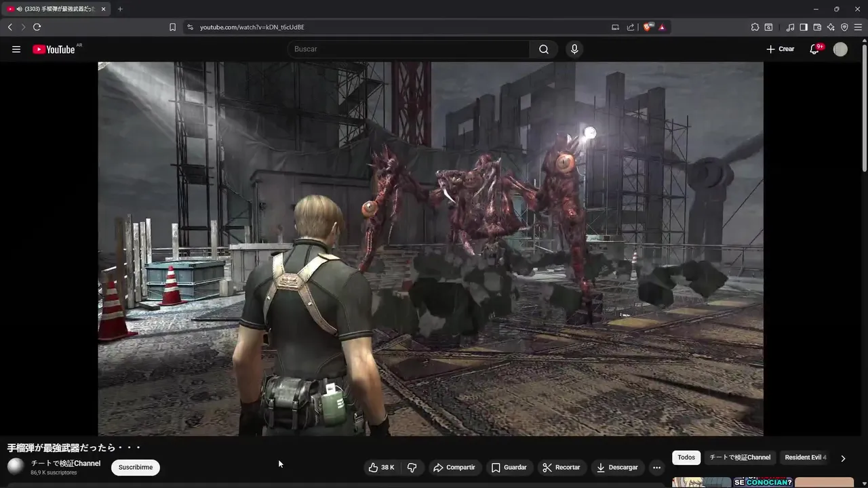Open the channel avatar beside the name
The image size is (868, 488).
(16, 466)
